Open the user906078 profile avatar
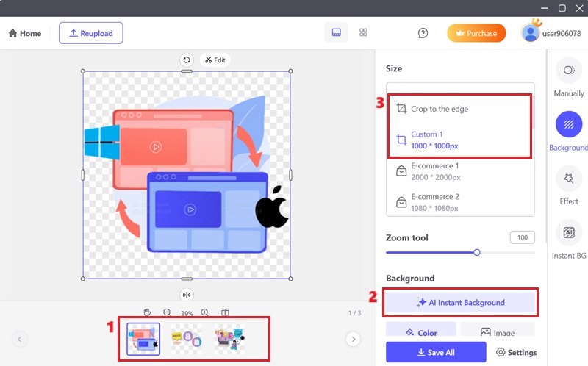The height and width of the screenshot is (366, 588). (x=530, y=32)
